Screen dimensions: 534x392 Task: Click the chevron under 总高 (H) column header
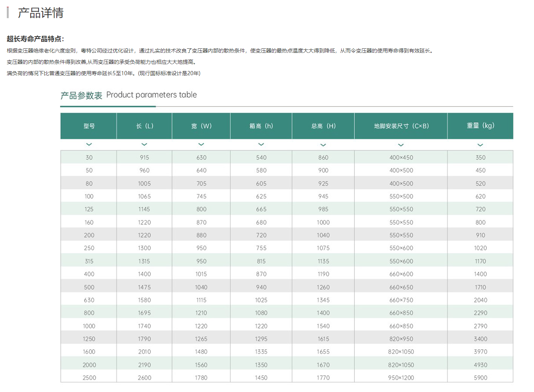[x=323, y=145]
